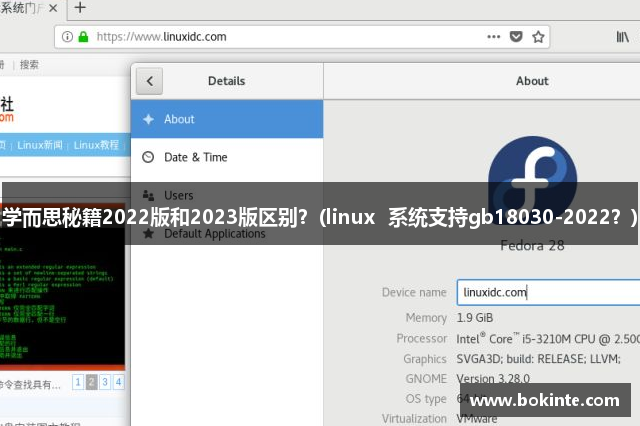Select the Memory value 1.9 GiB

point(475,317)
